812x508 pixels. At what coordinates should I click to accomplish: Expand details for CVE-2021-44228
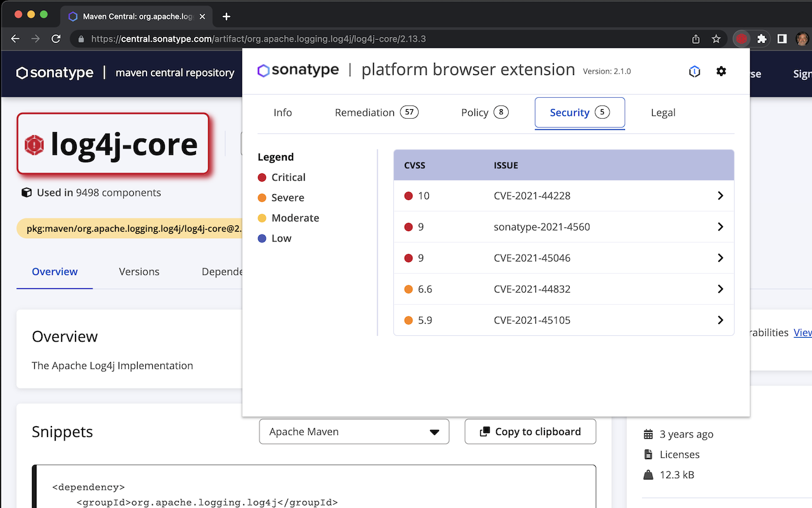[x=720, y=196]
